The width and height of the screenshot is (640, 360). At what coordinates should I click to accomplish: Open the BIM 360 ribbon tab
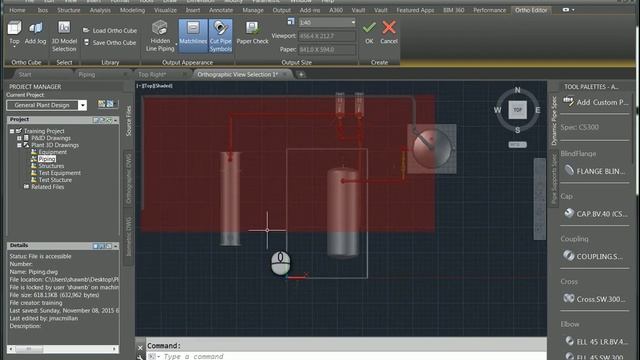pos(453,10)
